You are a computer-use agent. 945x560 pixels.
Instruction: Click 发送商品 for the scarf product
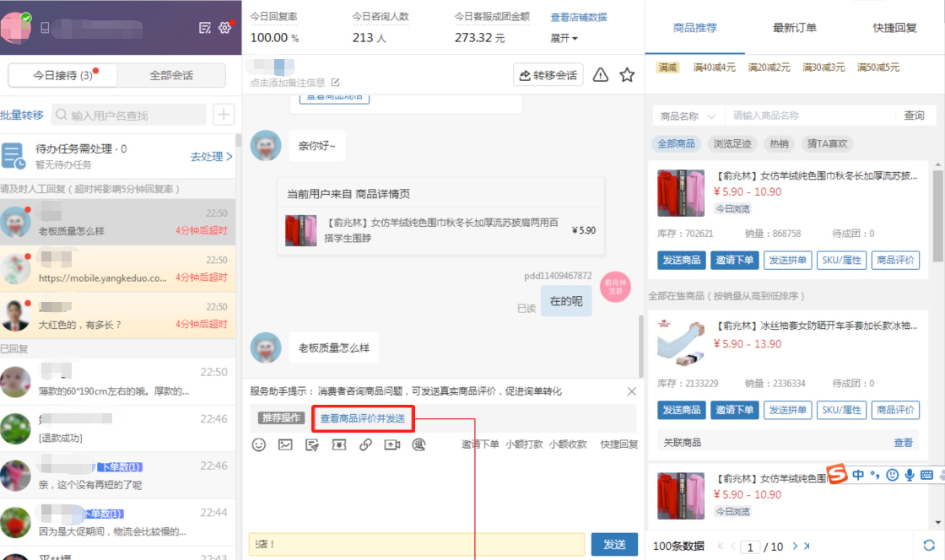coord(682,260)
